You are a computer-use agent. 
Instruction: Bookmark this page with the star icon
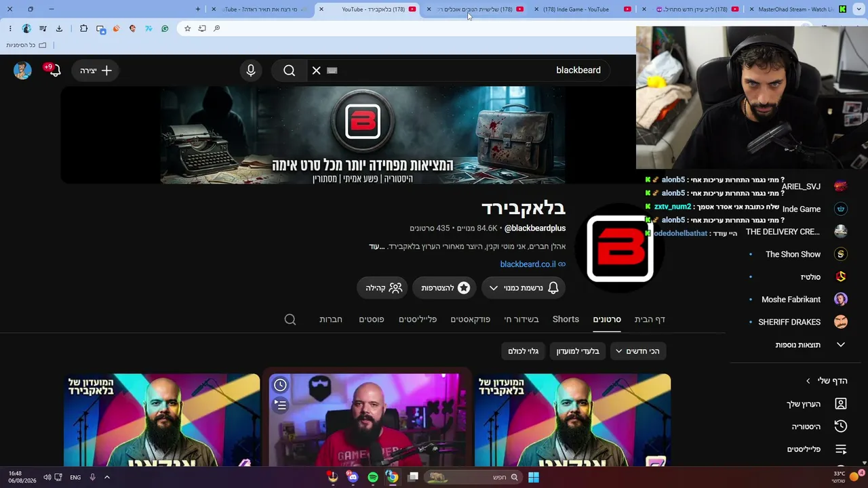coord(188,28)
